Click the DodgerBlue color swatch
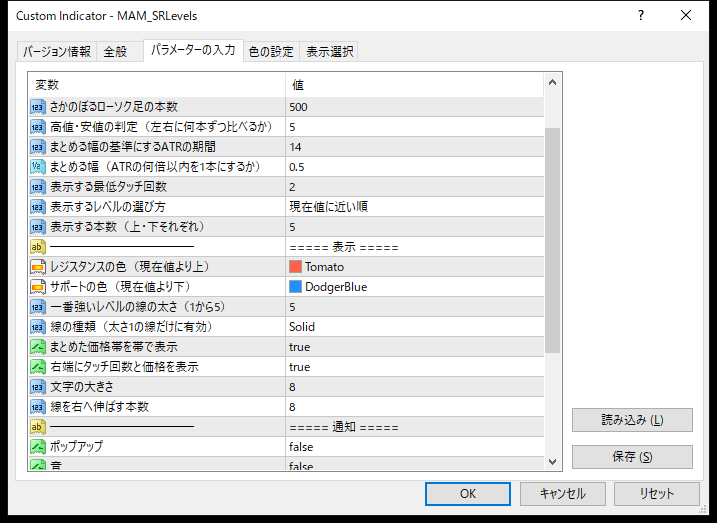717x523 pixels. coord(295,287)
